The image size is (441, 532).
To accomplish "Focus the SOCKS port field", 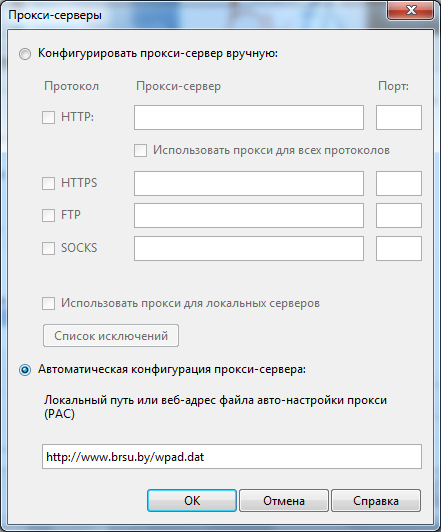I will (399, 248).
